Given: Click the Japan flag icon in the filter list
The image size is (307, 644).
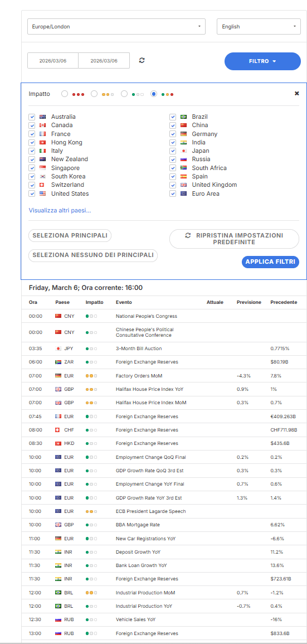Looking at the screenshot, I should pos(183,151).
